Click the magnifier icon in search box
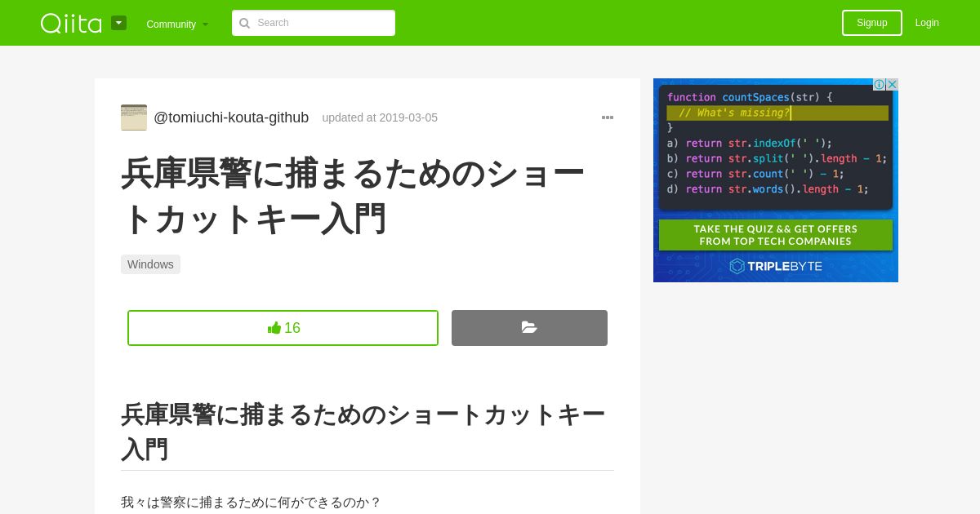 pyautogui.click(x=244, y=23)
